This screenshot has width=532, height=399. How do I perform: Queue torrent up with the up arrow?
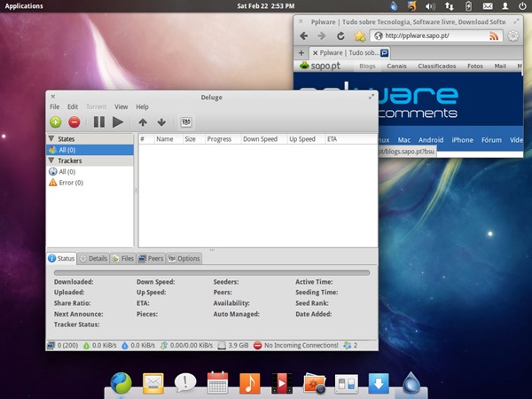pyautogui.click(x=143, y=122)
